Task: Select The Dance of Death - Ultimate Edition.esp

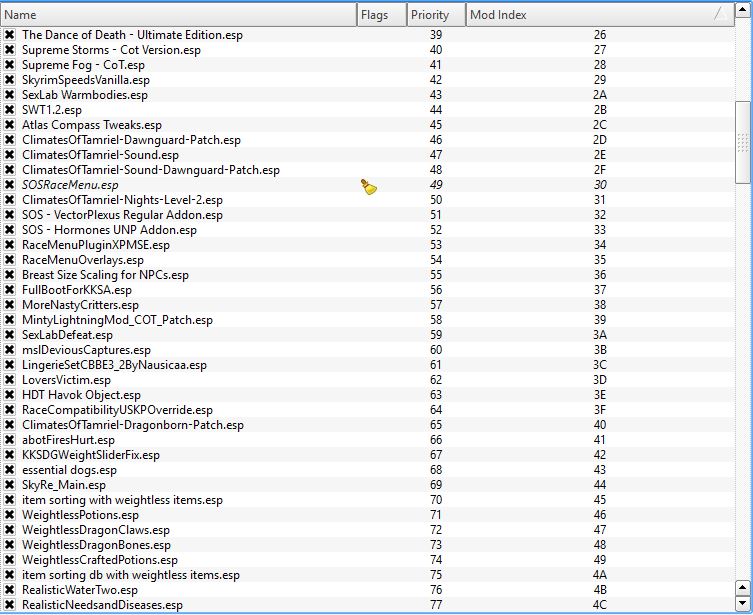Action: tap(132, 35)
